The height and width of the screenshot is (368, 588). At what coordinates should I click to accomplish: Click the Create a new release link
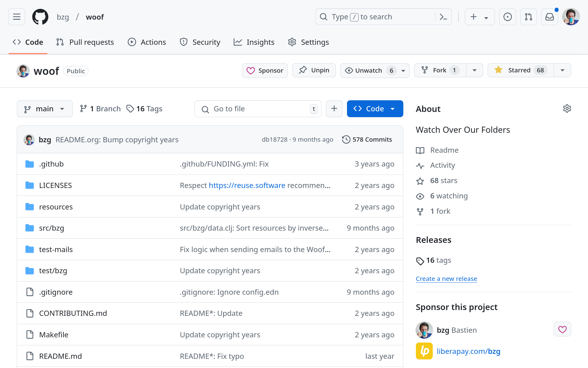pyautogui.click(x=446, y=278)
